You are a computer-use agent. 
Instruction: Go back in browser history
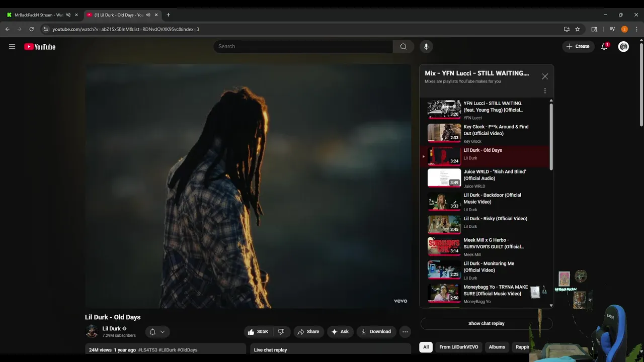coord(8,29)
